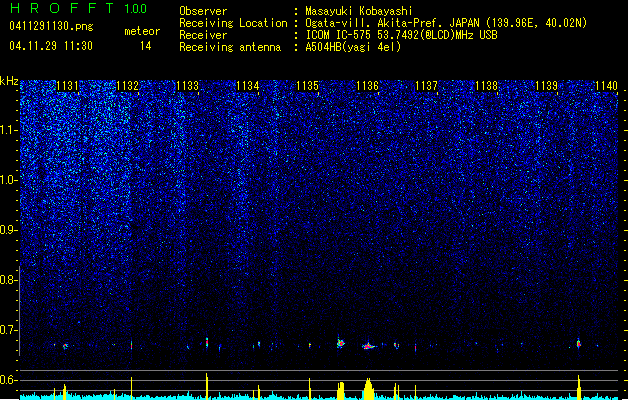Click the 0.8 kHz axis label
Image resolution: width=629 pixels, height=400 pixels.
[x=9, y=280]
